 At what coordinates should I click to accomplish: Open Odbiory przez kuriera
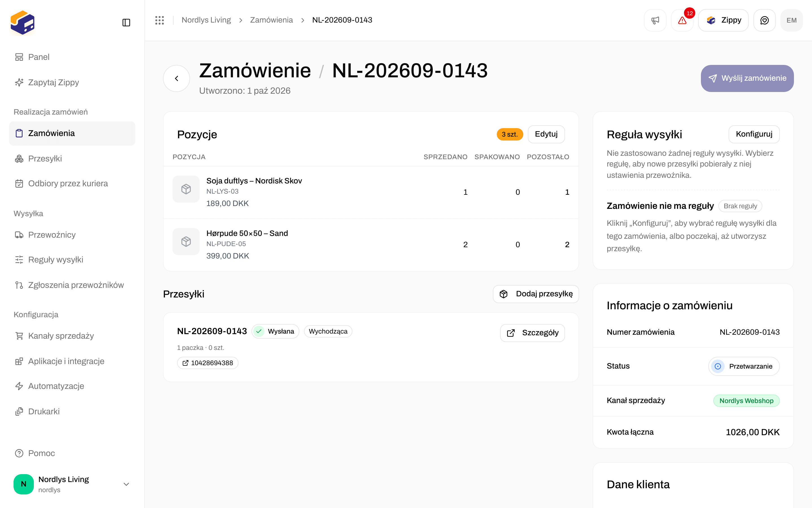[72, 183]
